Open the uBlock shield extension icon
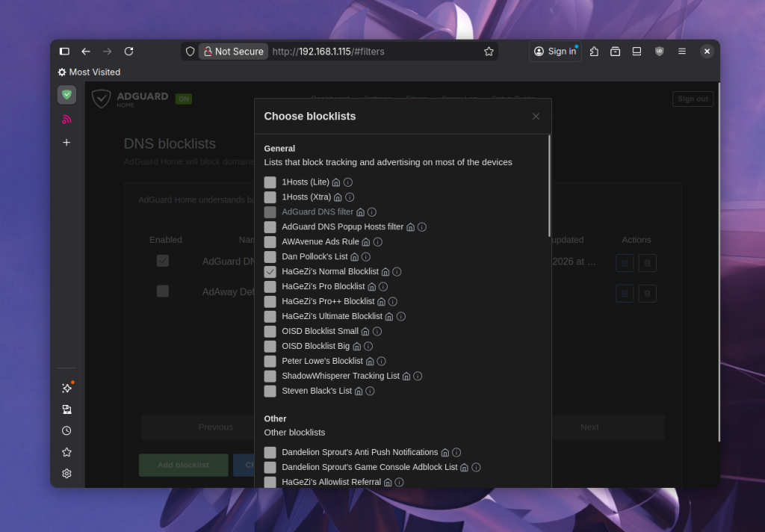765x532 pixels. click(x=659, y=52)
